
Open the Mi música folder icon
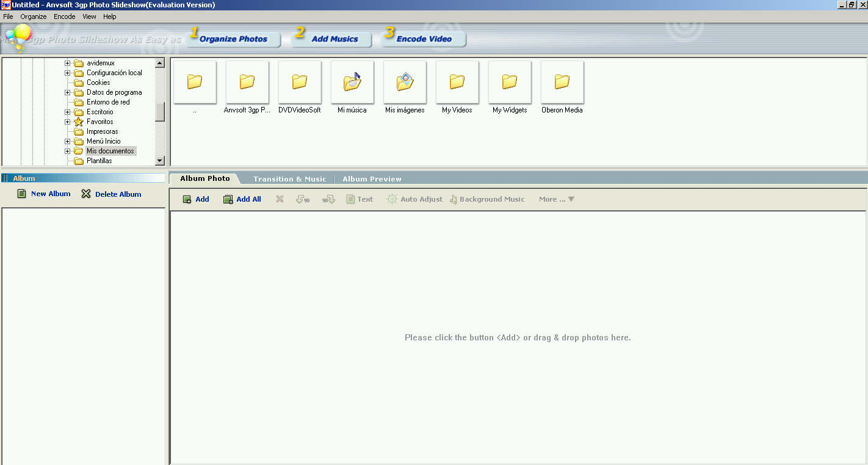click(x=352, y=82)
